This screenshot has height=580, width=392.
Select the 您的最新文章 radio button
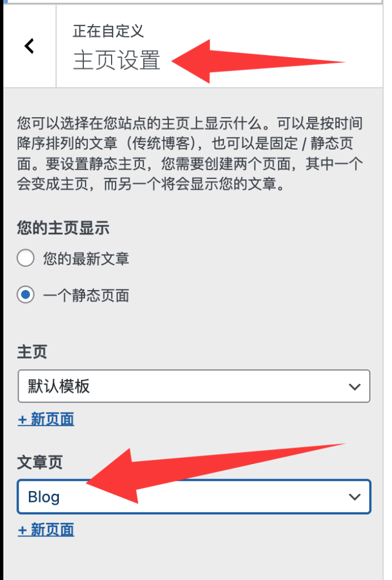[x=25, y=258]
